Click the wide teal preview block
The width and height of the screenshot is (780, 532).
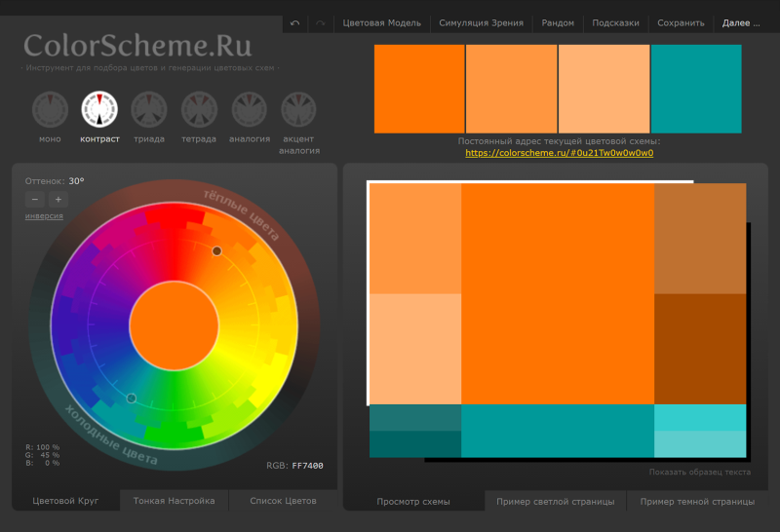pyautogui.click(x=558, y=431)
